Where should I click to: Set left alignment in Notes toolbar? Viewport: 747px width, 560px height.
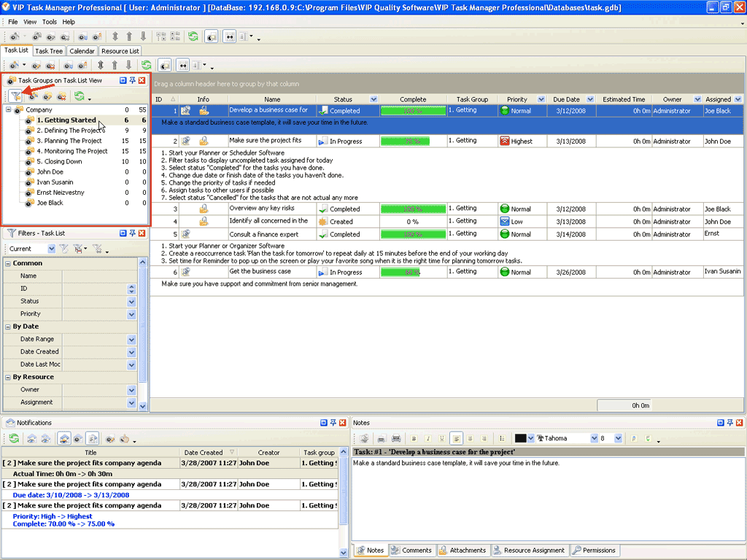456,438
